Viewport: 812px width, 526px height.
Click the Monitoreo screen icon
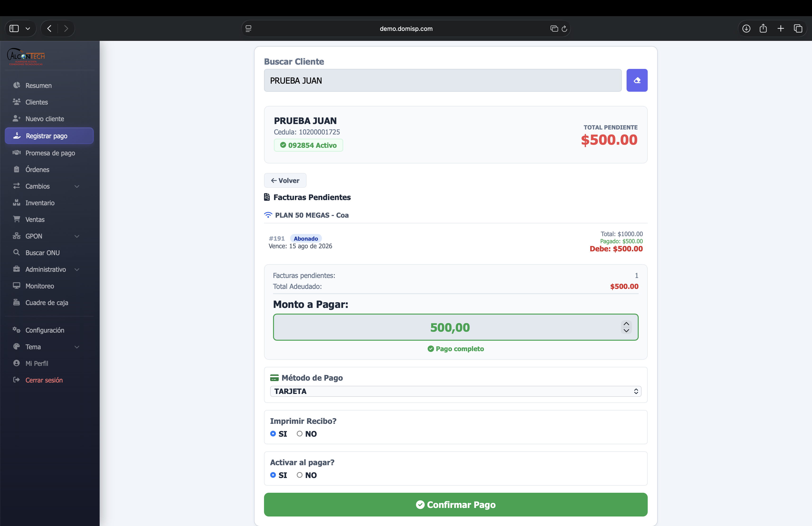[x=16, y=286]
